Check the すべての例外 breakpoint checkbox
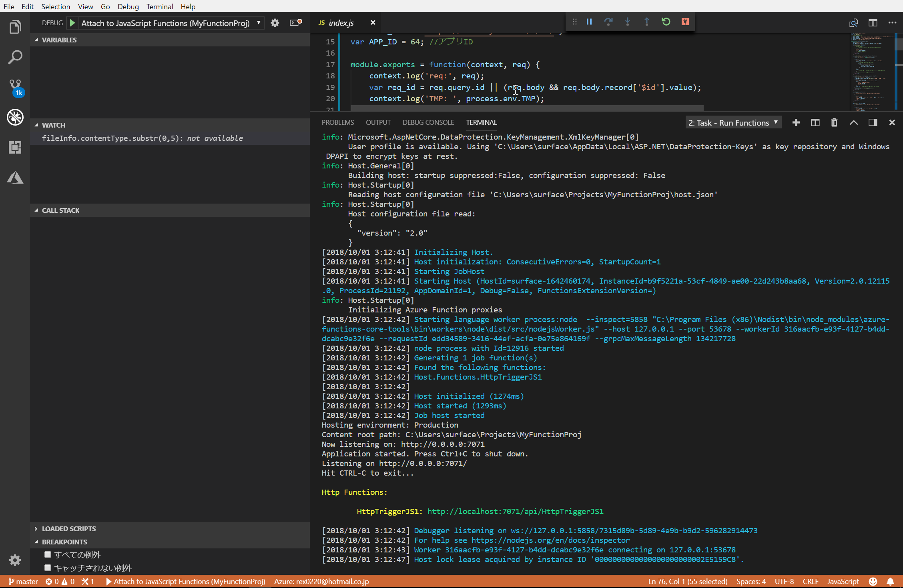903x588 pixels. coord(48,554)
